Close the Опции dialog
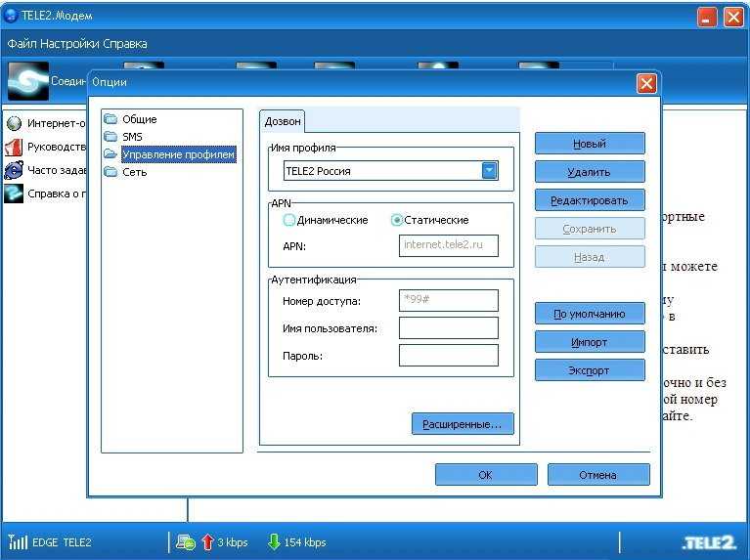Viewport: 750px width, 560px height. click(x=646, y=84)
